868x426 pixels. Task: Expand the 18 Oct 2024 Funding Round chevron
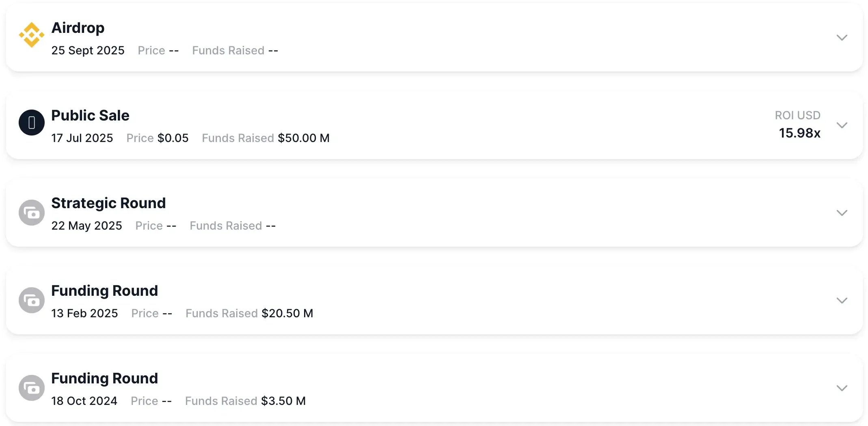coord(842,388)
